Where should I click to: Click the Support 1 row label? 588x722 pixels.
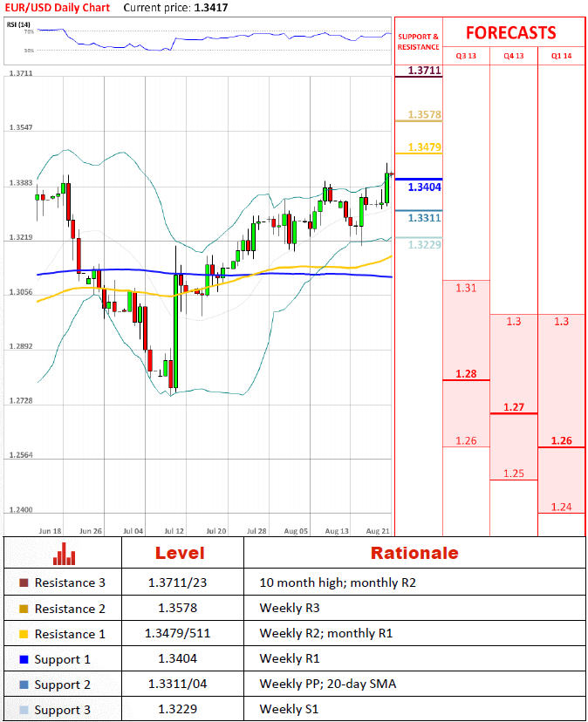[x=62, y=660]
